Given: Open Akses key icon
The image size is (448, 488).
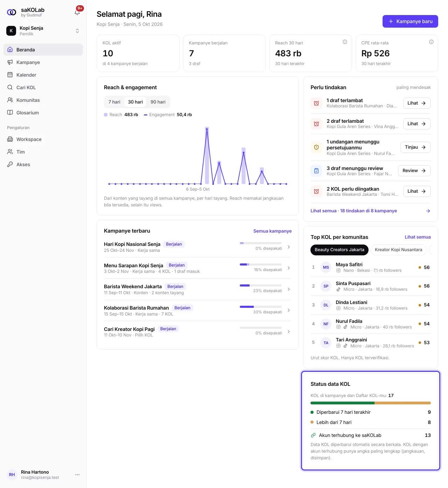Looking at the screenshot, I should [10, 164].
